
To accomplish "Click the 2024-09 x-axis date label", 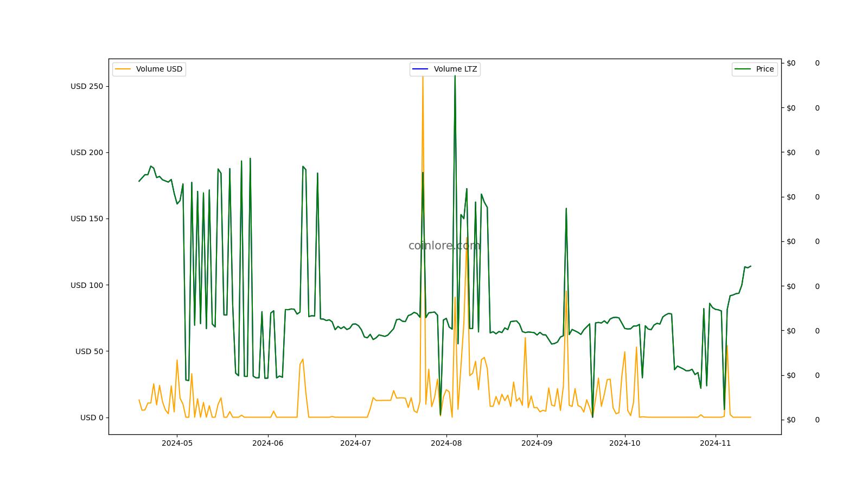I will pyautogui.click(x=537, y=443).
